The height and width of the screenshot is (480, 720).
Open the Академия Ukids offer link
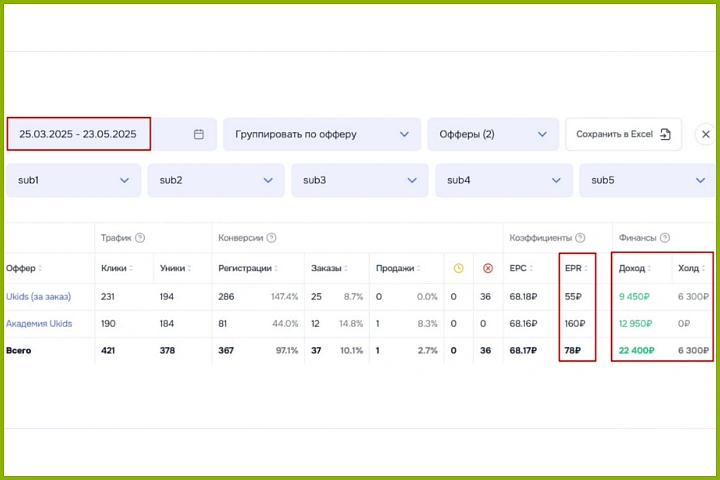coord(39,324)
